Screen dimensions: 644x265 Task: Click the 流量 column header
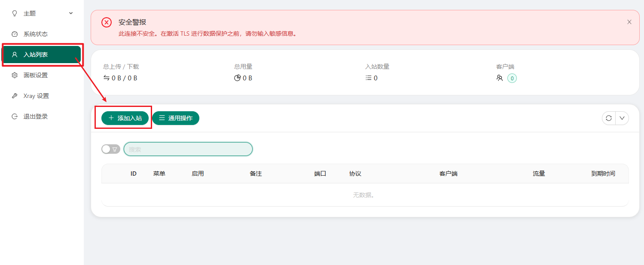pos(539,174)
